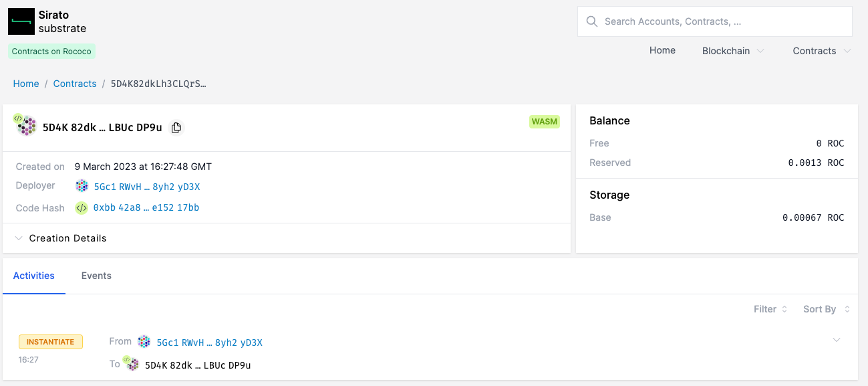Expand the Creation Details section
The image size is (868, 386).
[x=60, y=238]
